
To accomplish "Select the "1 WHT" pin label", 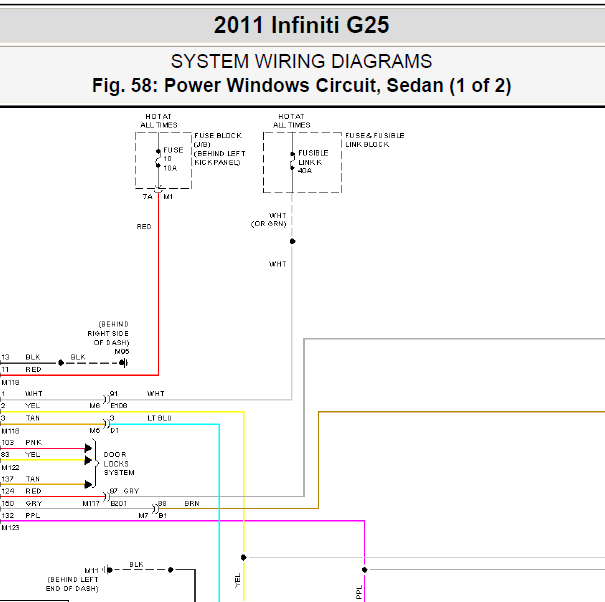I will pos(22,394).
